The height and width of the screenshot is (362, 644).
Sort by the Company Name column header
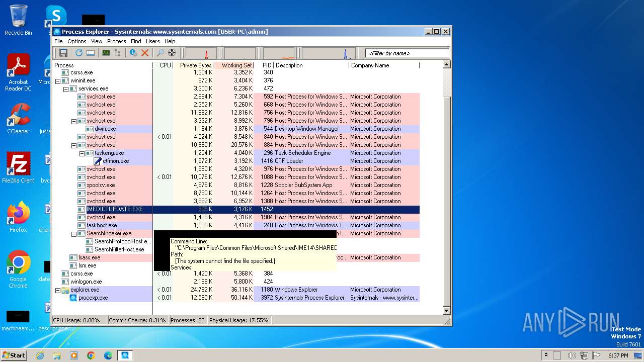[x=384, y=65]
